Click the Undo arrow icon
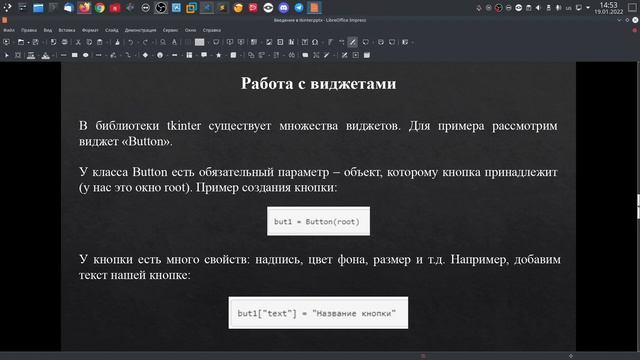 pos(131,42)
